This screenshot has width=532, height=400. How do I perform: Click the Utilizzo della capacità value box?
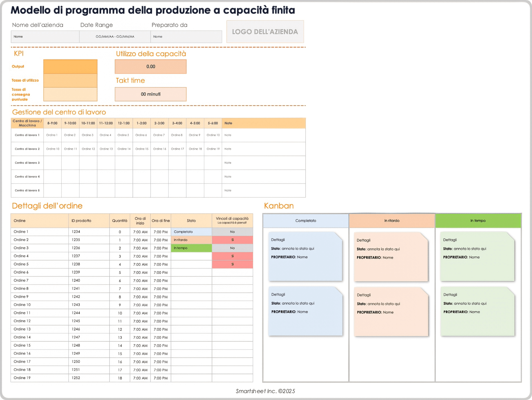click(x=150, y=66)
